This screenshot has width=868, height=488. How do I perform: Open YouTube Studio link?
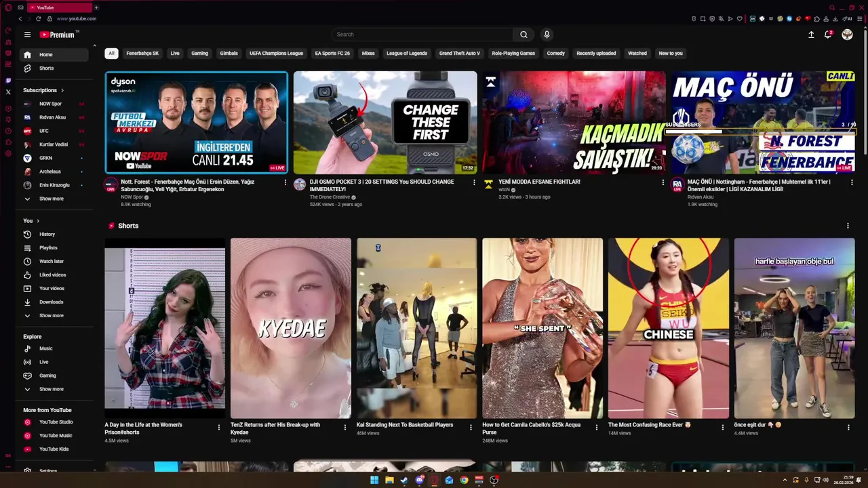point(52,422)
